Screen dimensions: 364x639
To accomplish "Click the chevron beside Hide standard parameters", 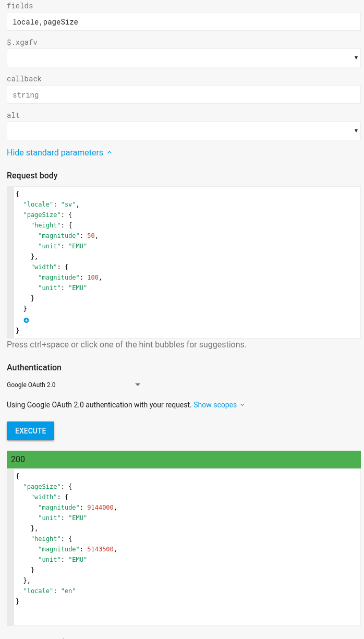I will [110, 152].
